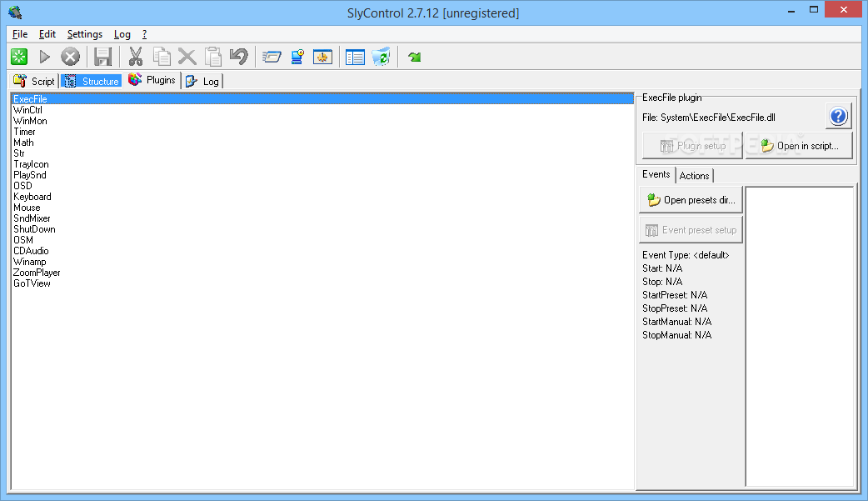Click the copy pages toolbar icon

coord(162,57)
